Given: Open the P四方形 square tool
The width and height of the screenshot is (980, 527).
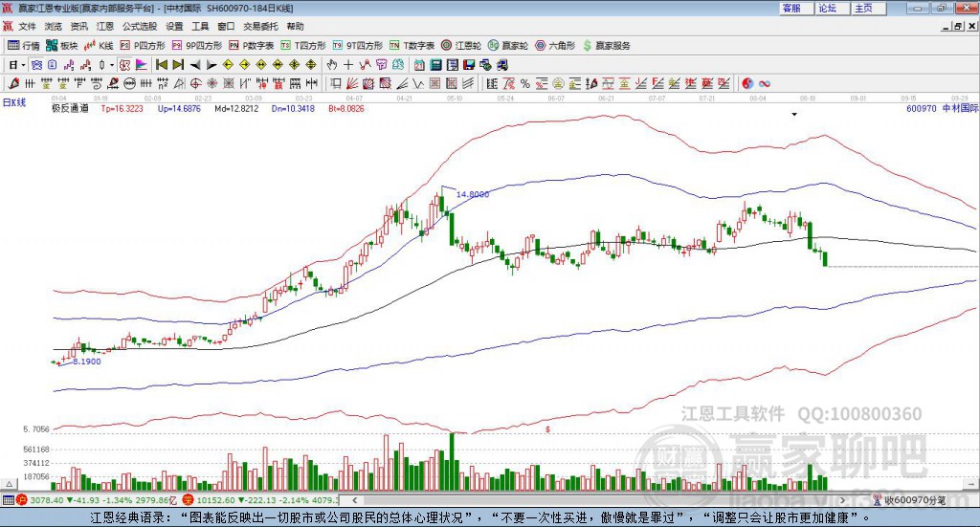Looking at the screenshot, I should pos(143,45).
